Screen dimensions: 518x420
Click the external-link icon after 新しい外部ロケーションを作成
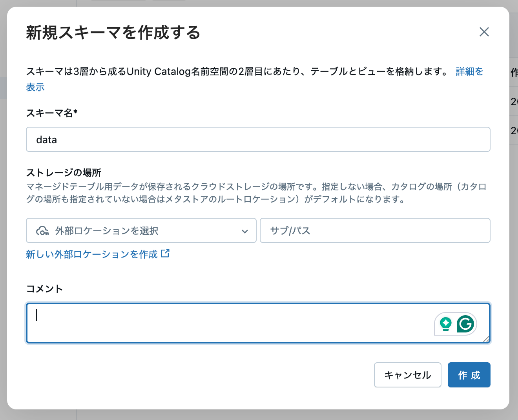click(x=165, y=254)
